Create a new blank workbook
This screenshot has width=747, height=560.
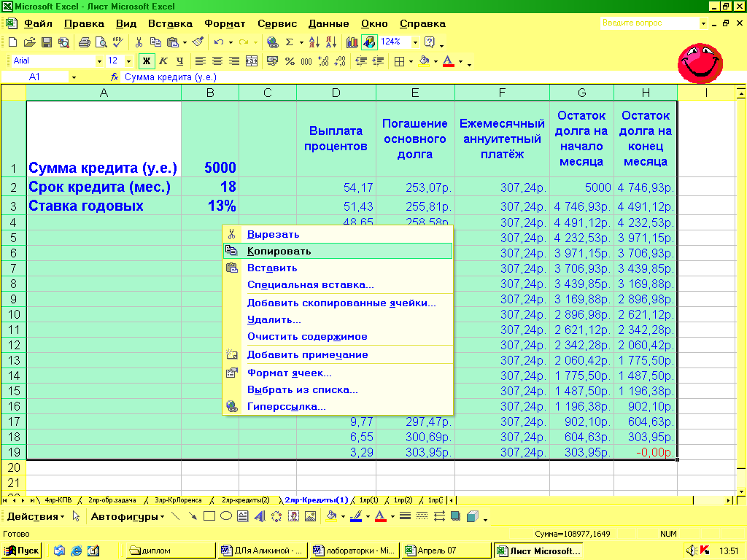click(13, 42)
